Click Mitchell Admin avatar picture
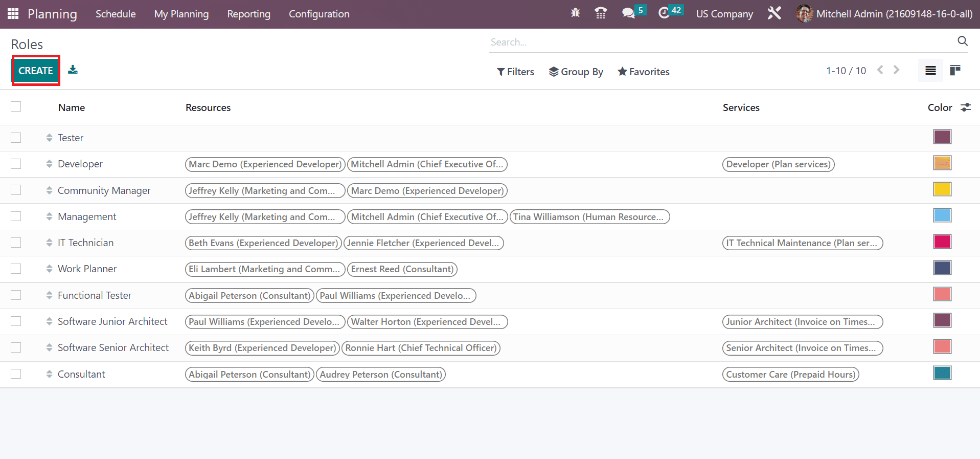Viewport: 980px width, 459px height. pos(804,14)
